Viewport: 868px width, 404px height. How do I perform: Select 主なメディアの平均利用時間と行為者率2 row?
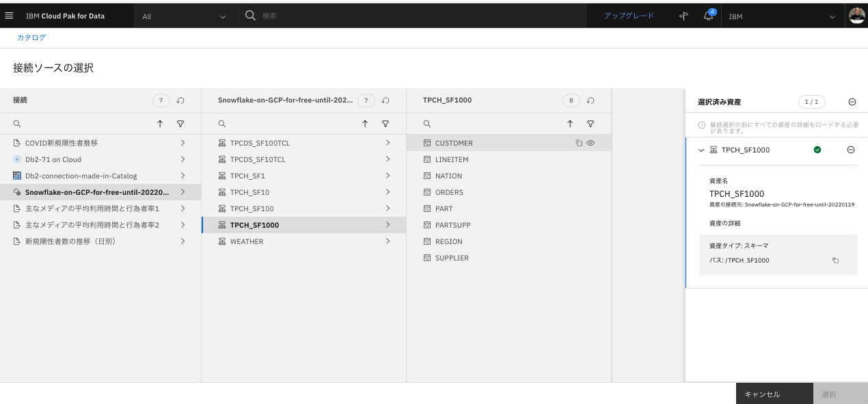point(100,225)
